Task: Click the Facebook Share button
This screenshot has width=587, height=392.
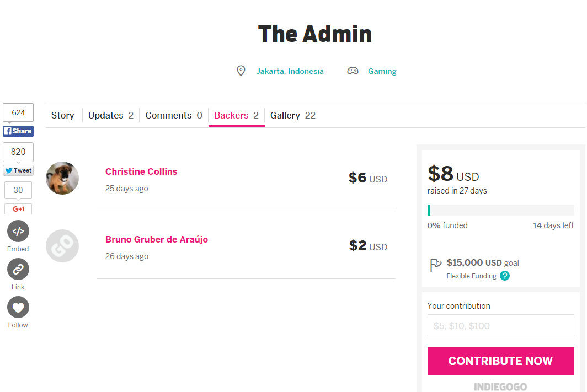Action: tap(18, 131)
